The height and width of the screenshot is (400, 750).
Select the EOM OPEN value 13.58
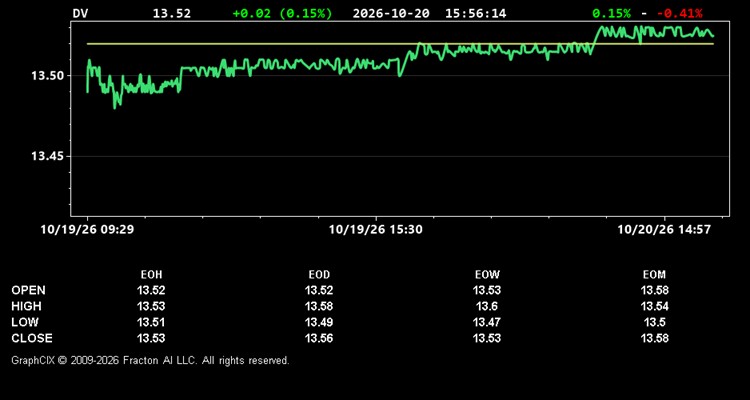pyautogui.click(x=654, y=290)
